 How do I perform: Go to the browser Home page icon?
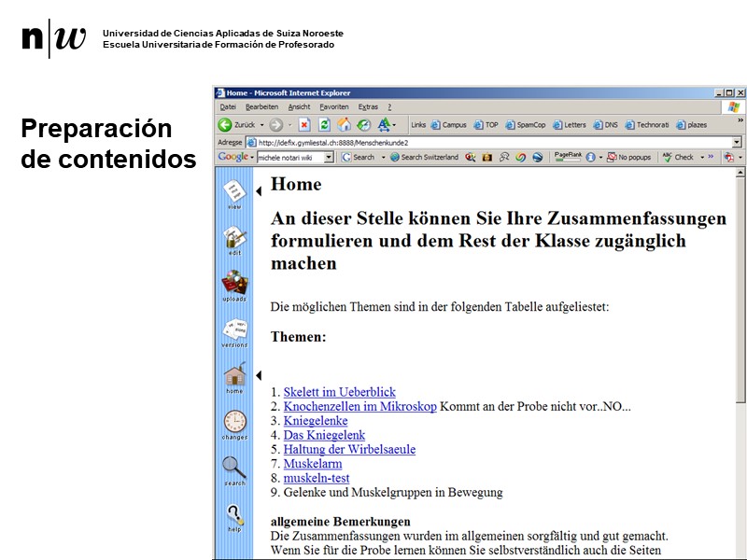[x=344, y=125]
